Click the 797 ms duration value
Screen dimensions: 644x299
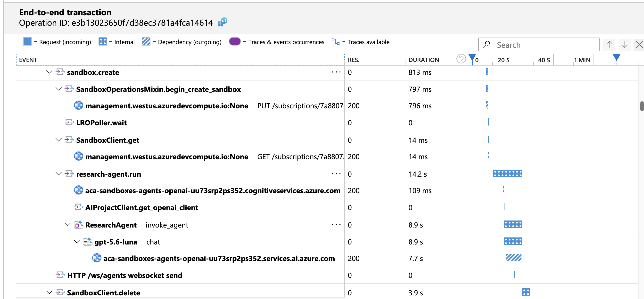pos(420,89)
